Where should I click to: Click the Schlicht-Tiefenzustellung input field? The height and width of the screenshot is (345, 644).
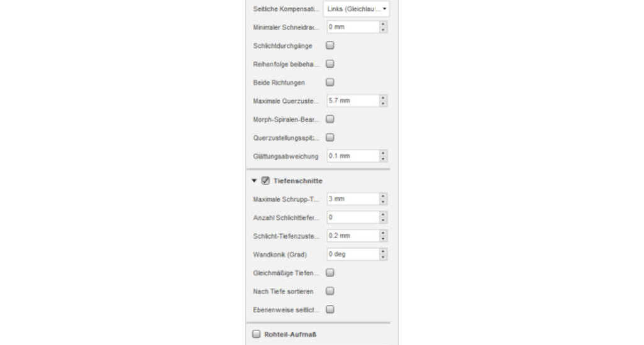pyautogui.click(x=352, y=236)
